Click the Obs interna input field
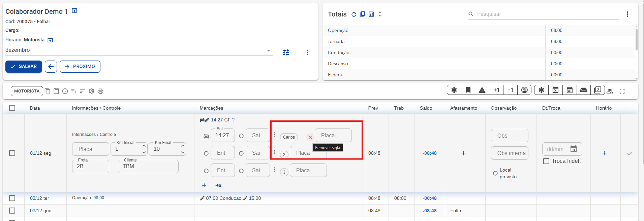 (510, 153)
